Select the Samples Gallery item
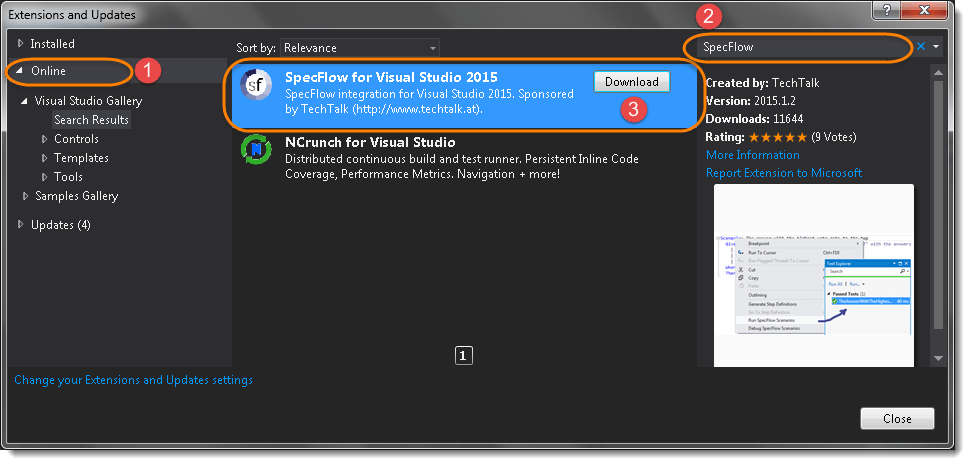 click(77, 196)
